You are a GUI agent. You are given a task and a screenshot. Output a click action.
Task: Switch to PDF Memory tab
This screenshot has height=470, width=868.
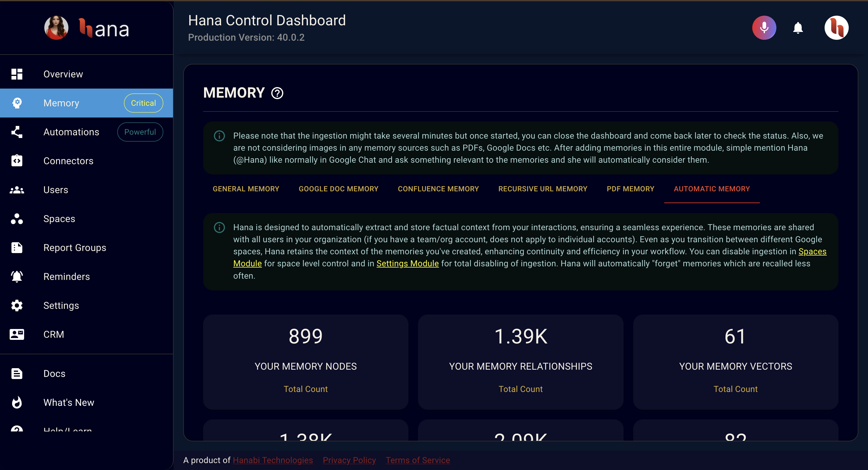(630, 189)
